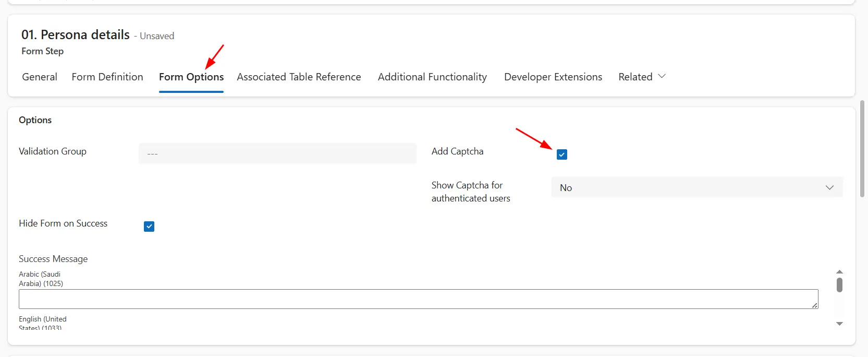
Task: Click the Validation Group input field
Action: coord(277,153)
